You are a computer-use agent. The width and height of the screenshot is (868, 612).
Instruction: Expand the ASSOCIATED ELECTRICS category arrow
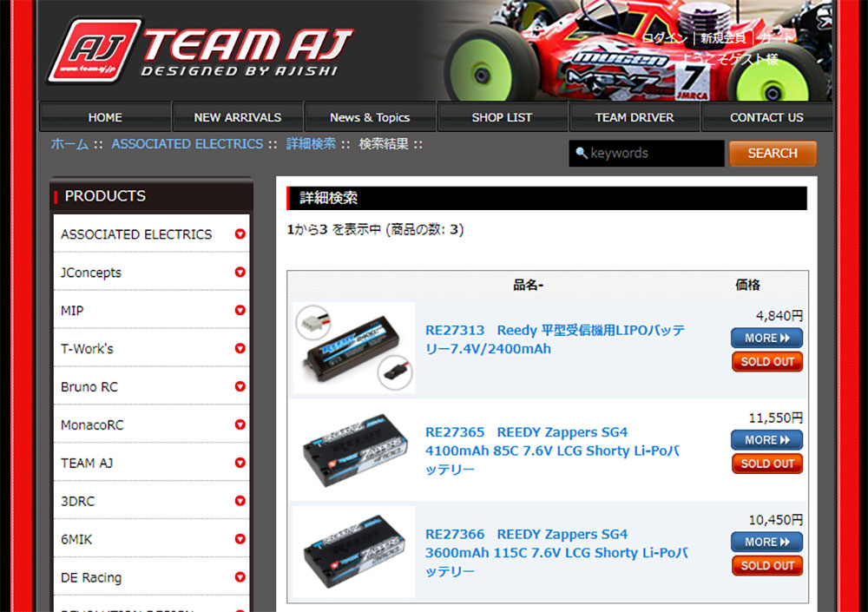(x=240, y=234)
